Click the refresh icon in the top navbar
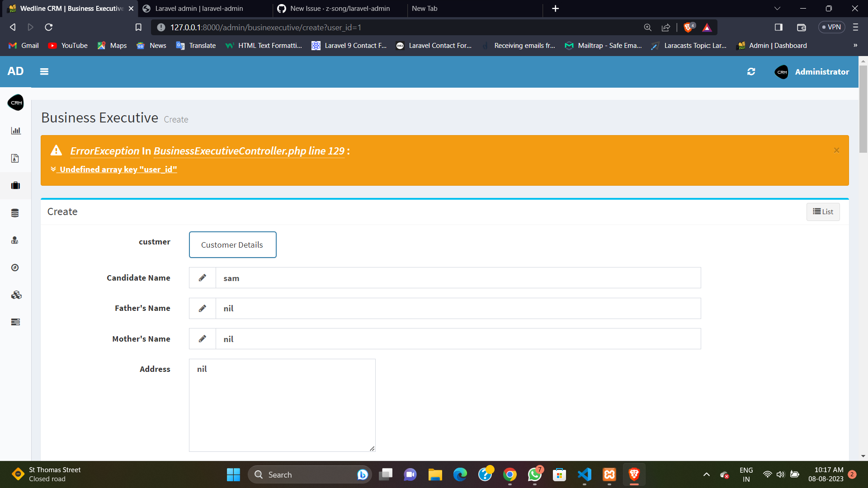 pyautogui.click(x=751, y=71)
